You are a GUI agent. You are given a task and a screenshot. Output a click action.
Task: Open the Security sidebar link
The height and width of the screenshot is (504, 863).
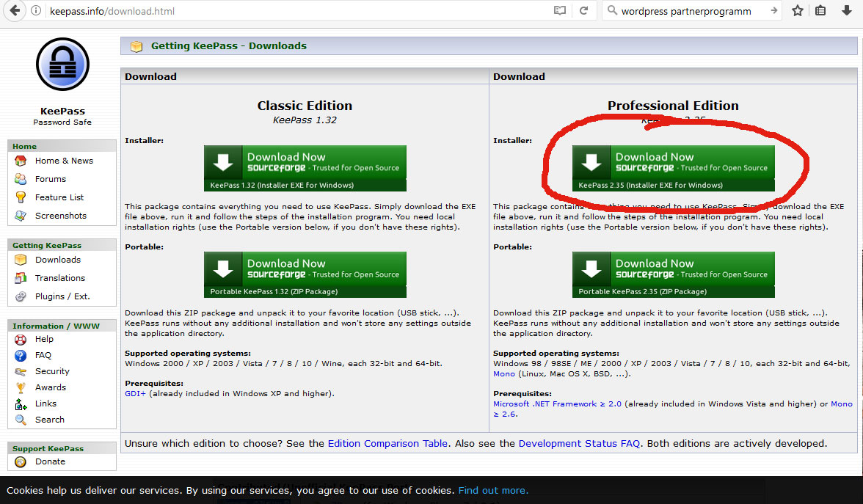pos(52,371)
